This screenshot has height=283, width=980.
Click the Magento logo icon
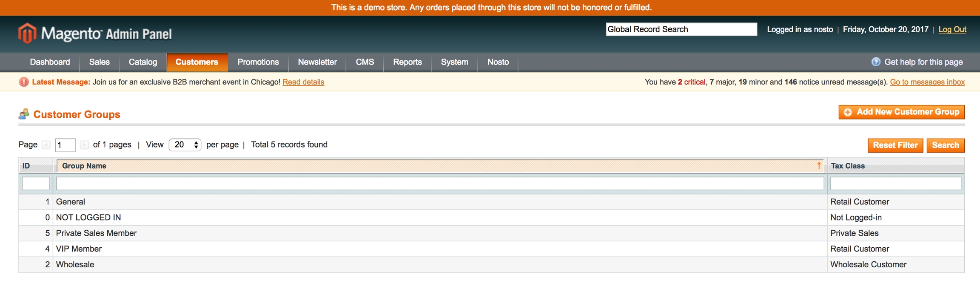(x=27, y=33)
